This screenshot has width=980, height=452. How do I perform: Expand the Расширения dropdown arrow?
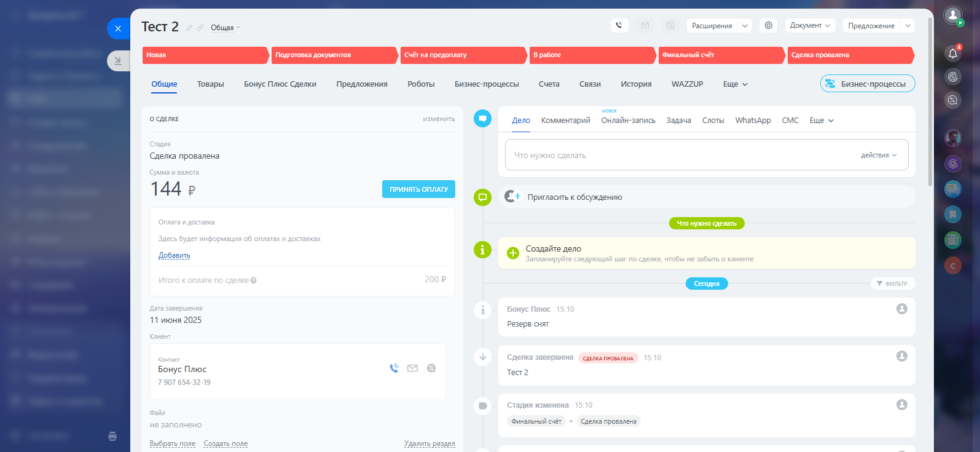(745, 26)
